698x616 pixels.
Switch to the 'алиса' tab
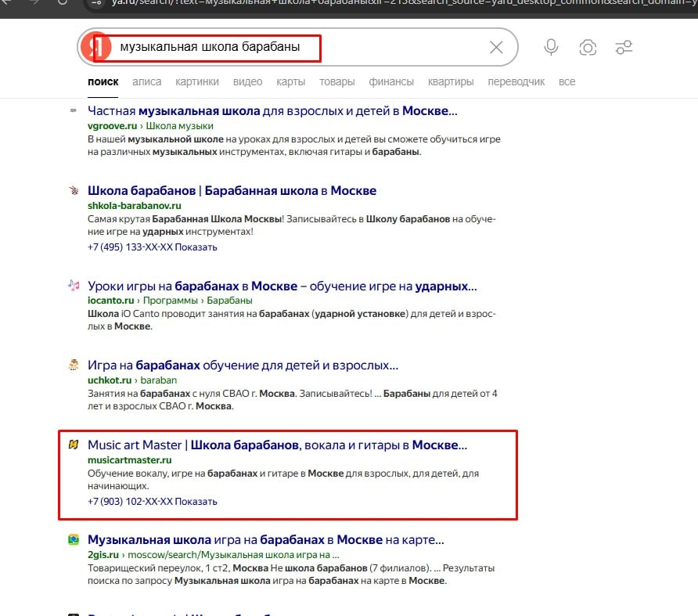(x=146, y=82)
